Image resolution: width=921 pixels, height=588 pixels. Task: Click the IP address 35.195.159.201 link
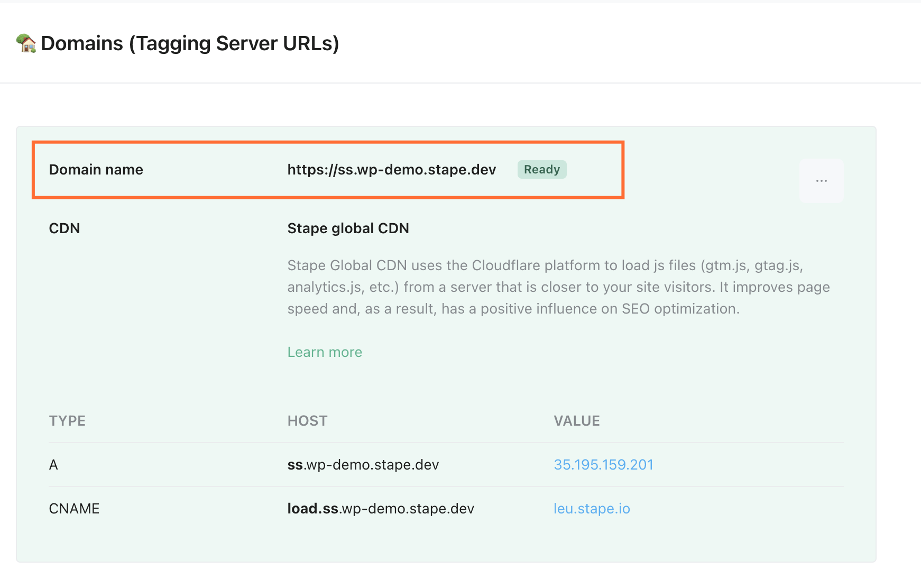(603, 465)
